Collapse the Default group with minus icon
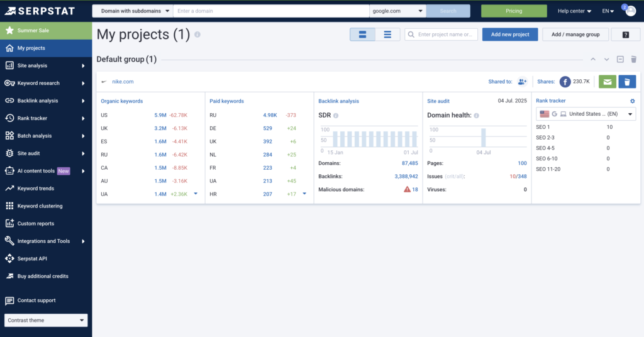This screenshot has width=644, height=337. click(620, 60)
